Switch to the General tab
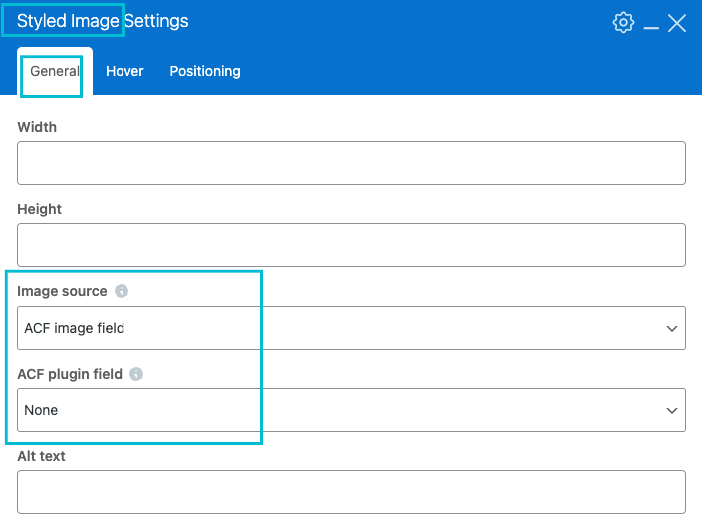 click(55, 71)
